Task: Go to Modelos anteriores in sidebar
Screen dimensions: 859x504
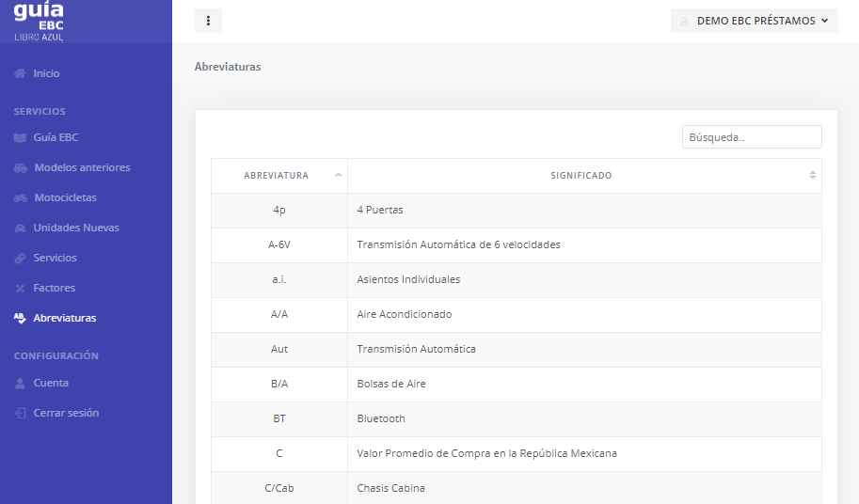Action: (x=82, y=167)
